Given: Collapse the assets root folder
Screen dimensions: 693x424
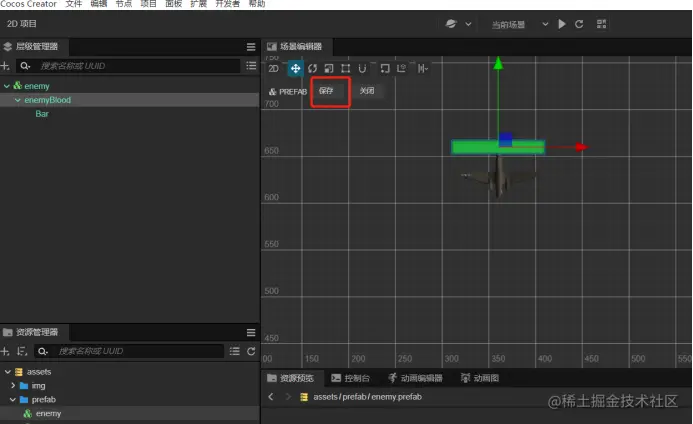Looking at the screenshot, I should (x=8, y=372).
